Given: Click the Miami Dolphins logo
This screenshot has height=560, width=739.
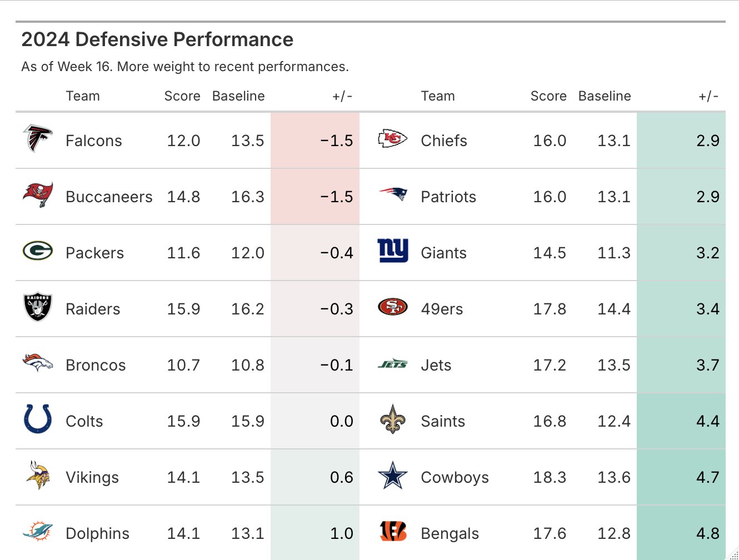Looking at the screenshot, I should click(x=38, y=532).
